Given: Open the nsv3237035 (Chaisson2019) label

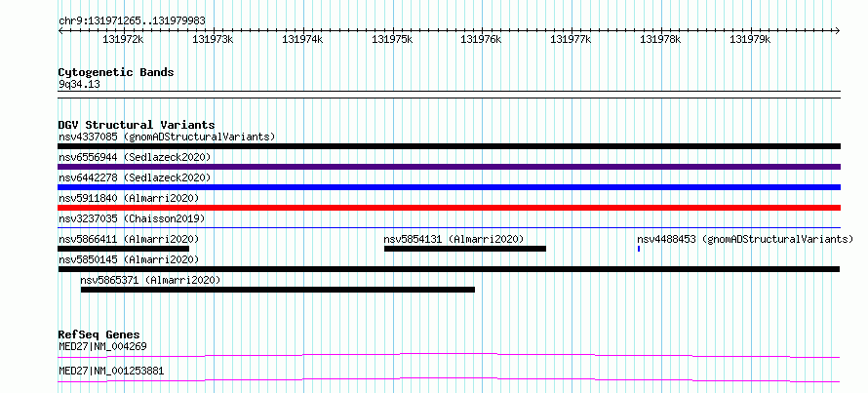Looking at the screenshot, I should coord(132,218).
